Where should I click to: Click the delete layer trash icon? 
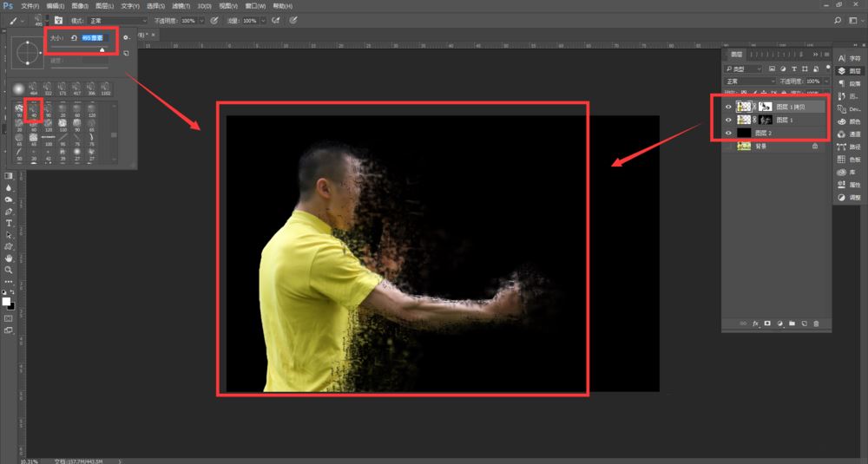816,323
